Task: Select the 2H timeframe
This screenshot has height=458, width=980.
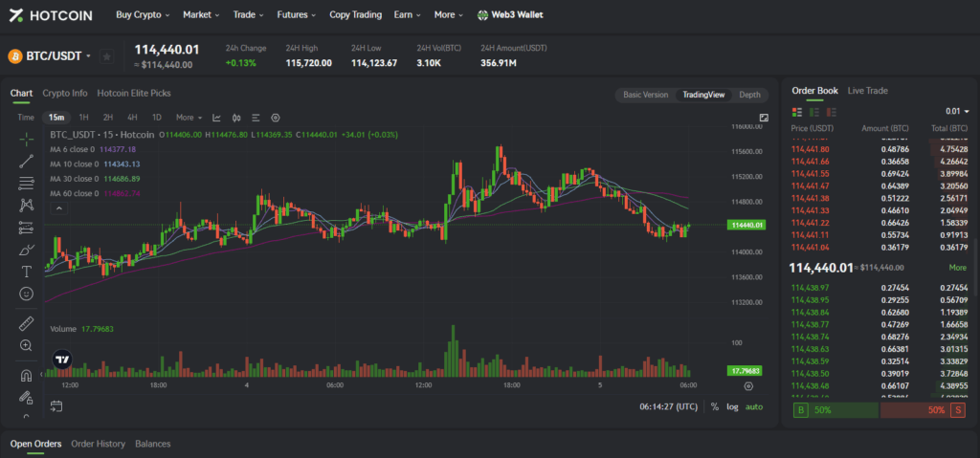Action: 108,118
